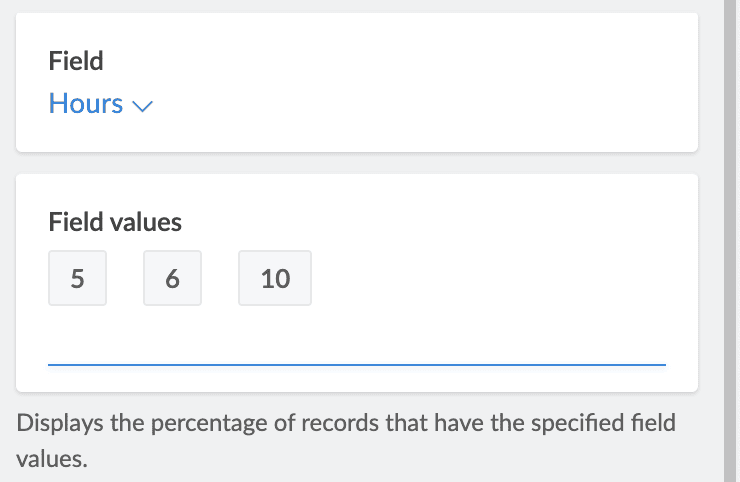Screen dimensions: 740x482
Task: Click the chevron arrow beside Hours
Action: coord(141,106)
